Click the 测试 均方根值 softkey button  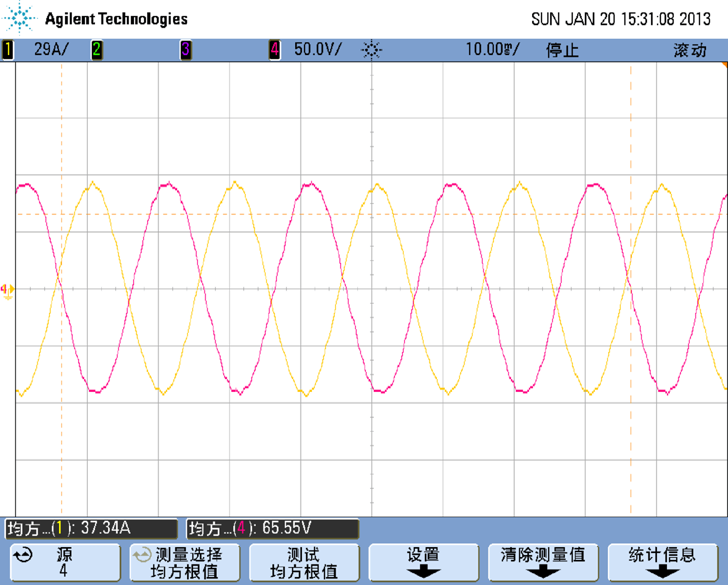pos(304,563)
